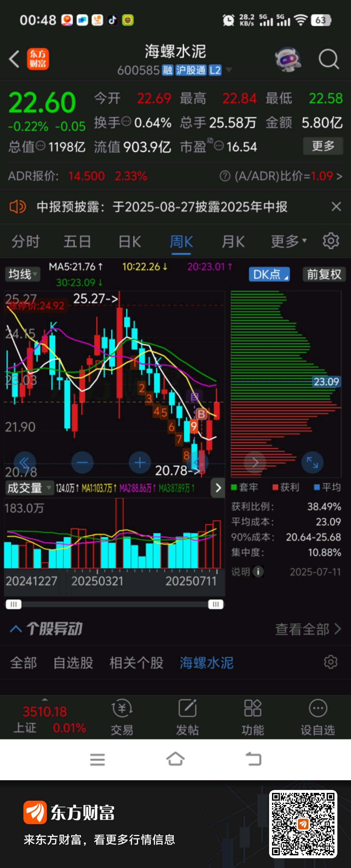351x868 pixels.
Task: Tap 23.09 average cost marker
Action: click(326, 381)
